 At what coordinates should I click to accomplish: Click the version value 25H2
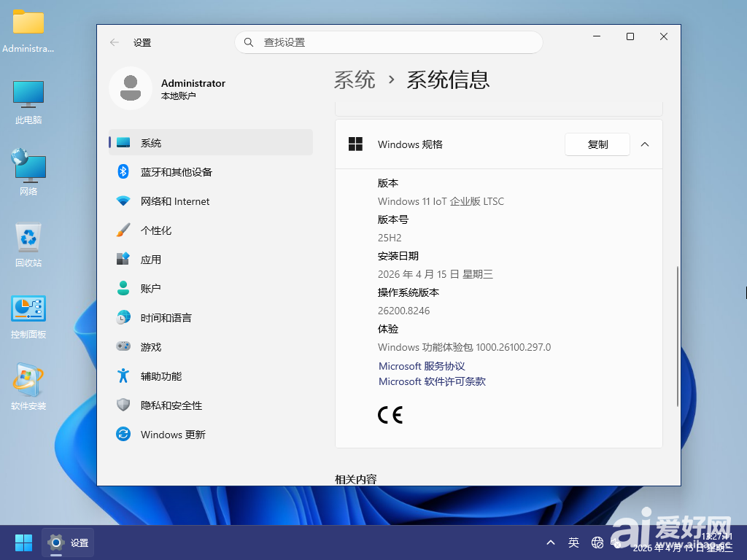pos(390,238)
